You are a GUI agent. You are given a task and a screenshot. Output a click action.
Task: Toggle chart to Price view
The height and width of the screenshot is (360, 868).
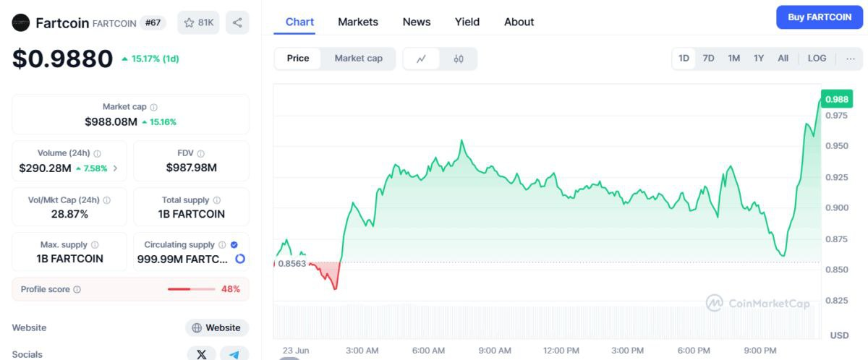[x=298, y=59]
